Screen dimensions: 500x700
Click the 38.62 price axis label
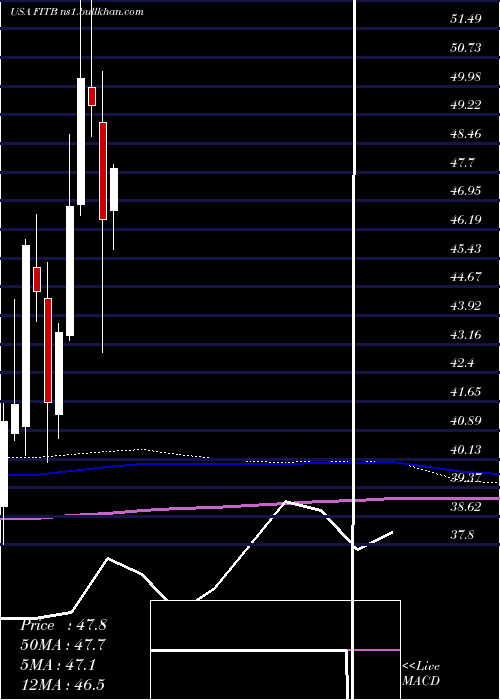coord(466,507)
